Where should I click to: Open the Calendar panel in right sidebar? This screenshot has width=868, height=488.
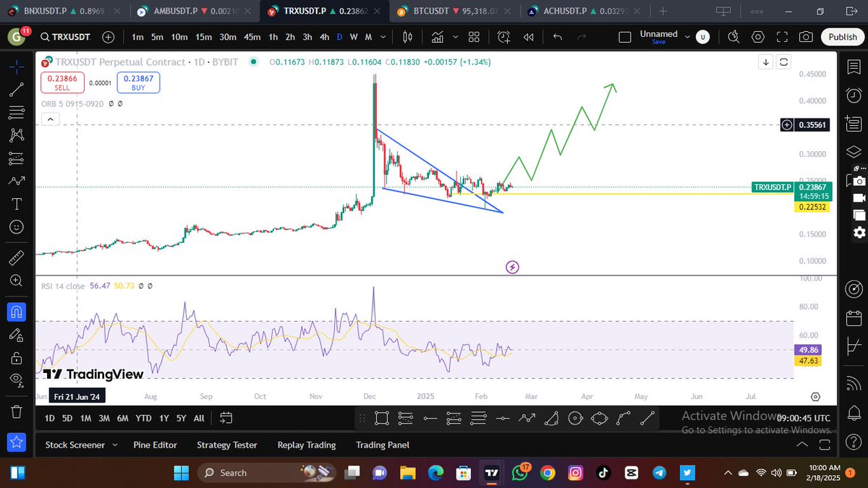tap(854, 317)
